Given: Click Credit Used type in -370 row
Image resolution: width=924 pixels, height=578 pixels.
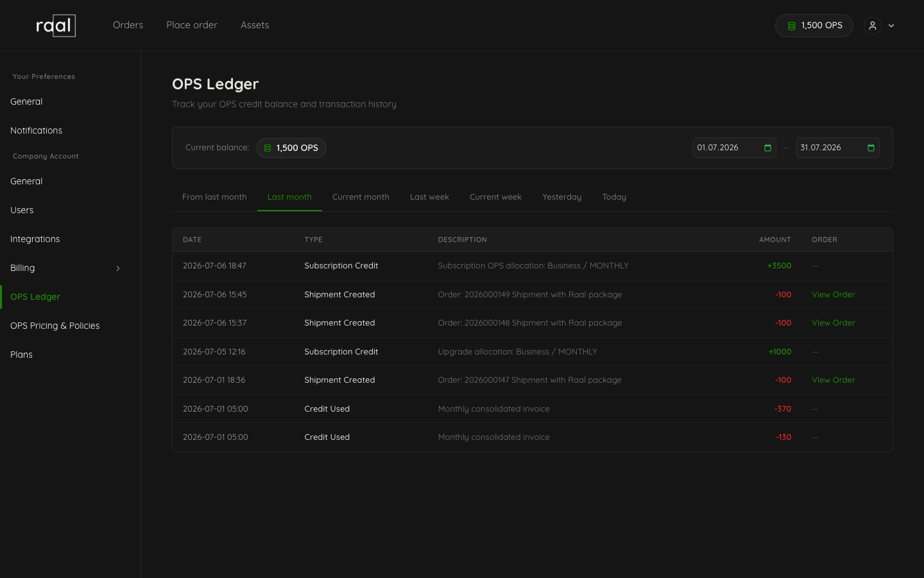Looking at the screenshot, I should point(327,409).
